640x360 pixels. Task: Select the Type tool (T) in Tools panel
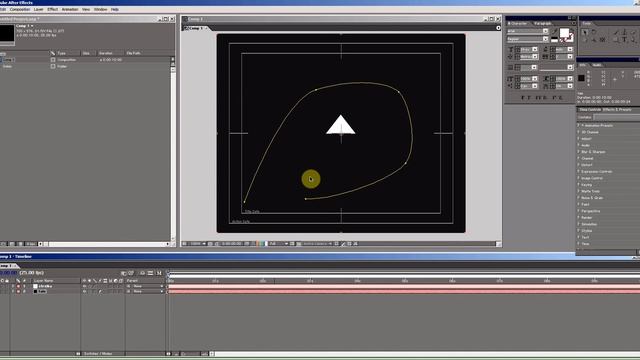[624, 40]
